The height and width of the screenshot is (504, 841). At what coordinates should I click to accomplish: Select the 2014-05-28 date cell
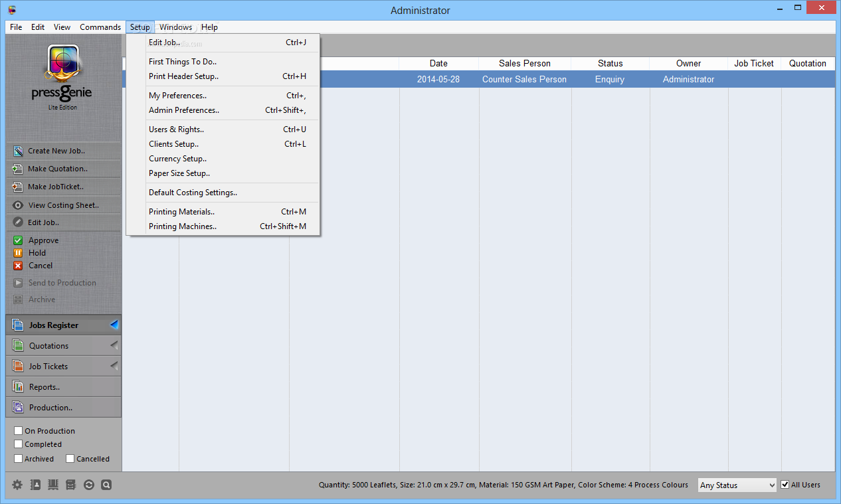[438, 79]
